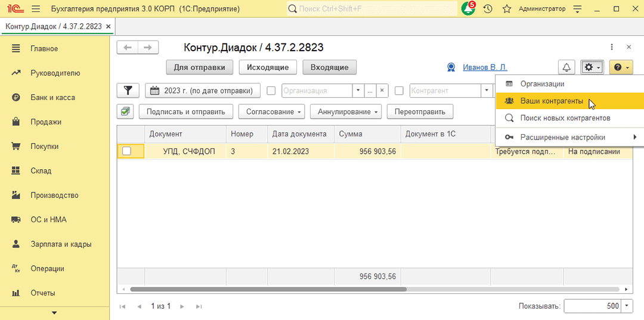Click the Входящие button
The image size is (644, 320).
pos(329,67)
